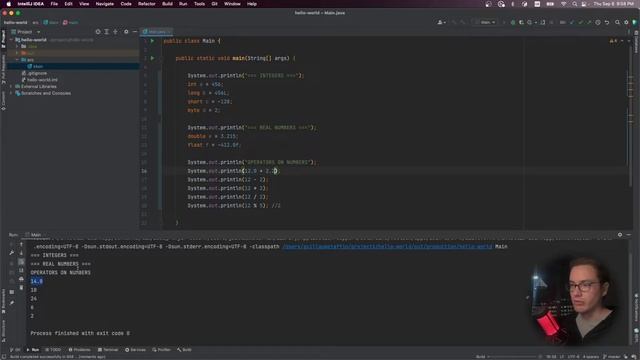
Task: Open the Terminal tool window tab
Action: [x=108, y=350]
